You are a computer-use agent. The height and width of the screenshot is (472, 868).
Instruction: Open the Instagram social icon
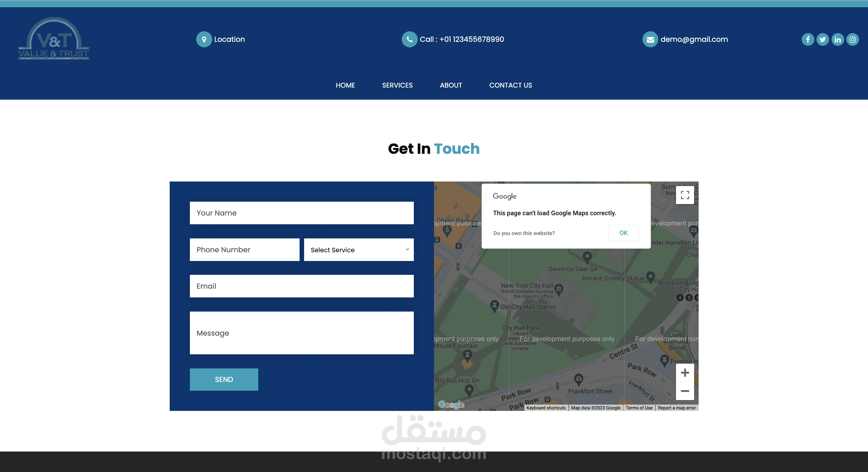point(853,39)
